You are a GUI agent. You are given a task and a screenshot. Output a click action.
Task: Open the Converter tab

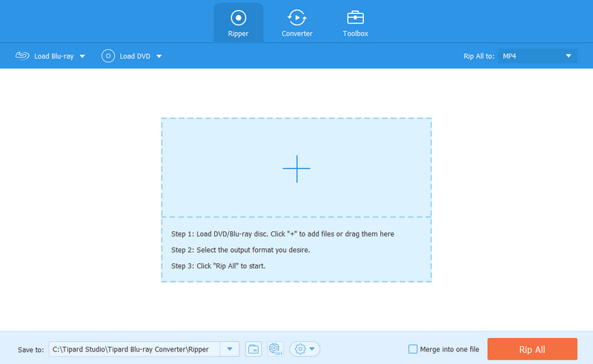(x=297, y=24)
